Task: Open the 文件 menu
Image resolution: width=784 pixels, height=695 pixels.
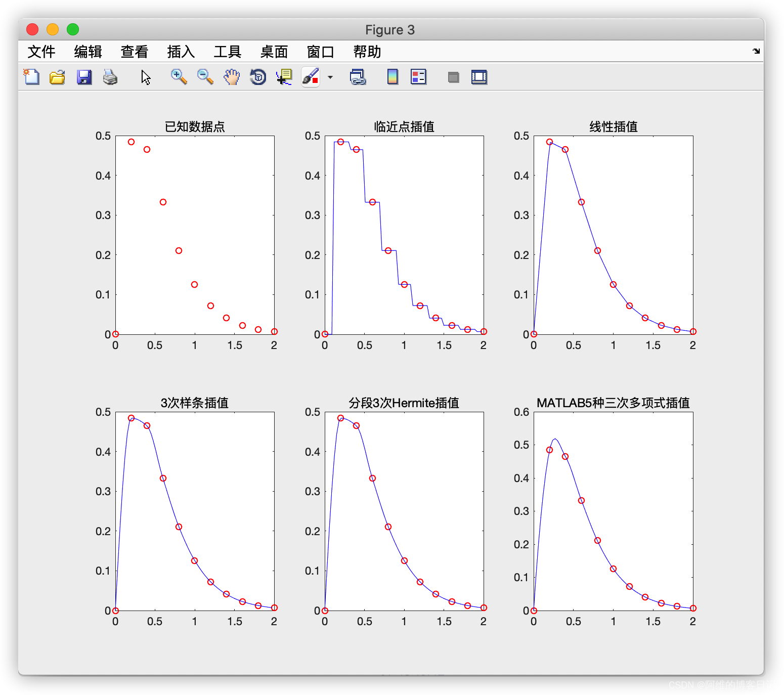Action: 41,52
